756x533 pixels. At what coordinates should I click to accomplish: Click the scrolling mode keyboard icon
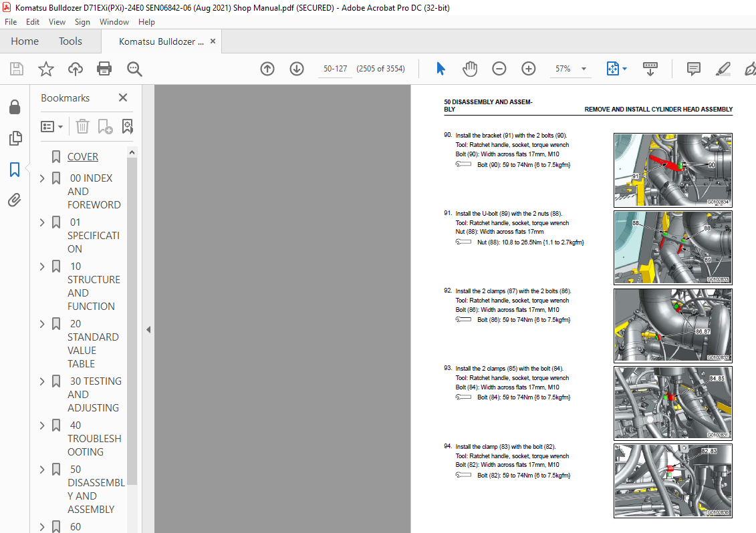tap(650, 69)
